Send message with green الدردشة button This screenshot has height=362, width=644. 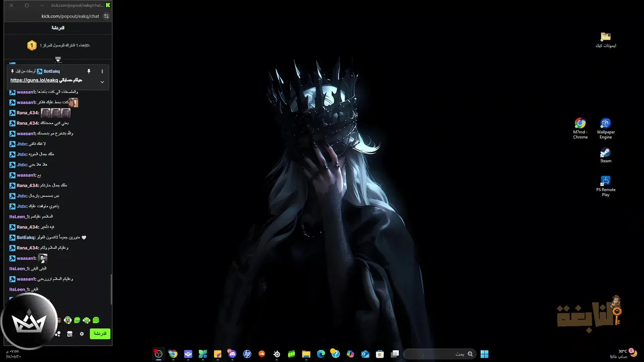click(100, 334)
